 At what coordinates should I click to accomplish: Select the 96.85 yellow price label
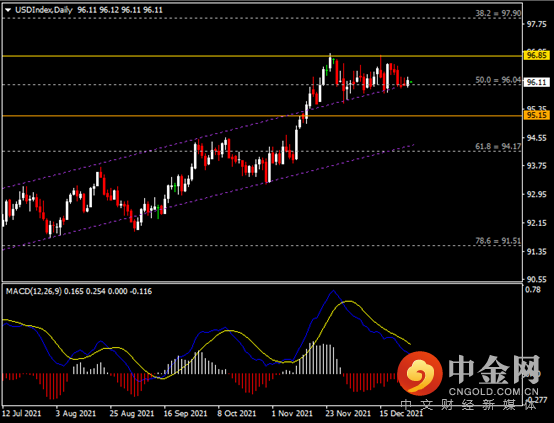click(x=536, y=55)
